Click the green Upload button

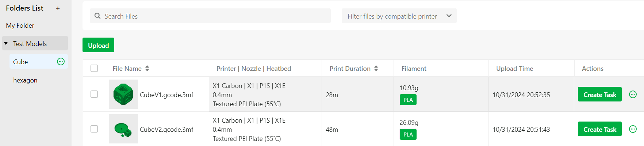[x=98, y=45]
